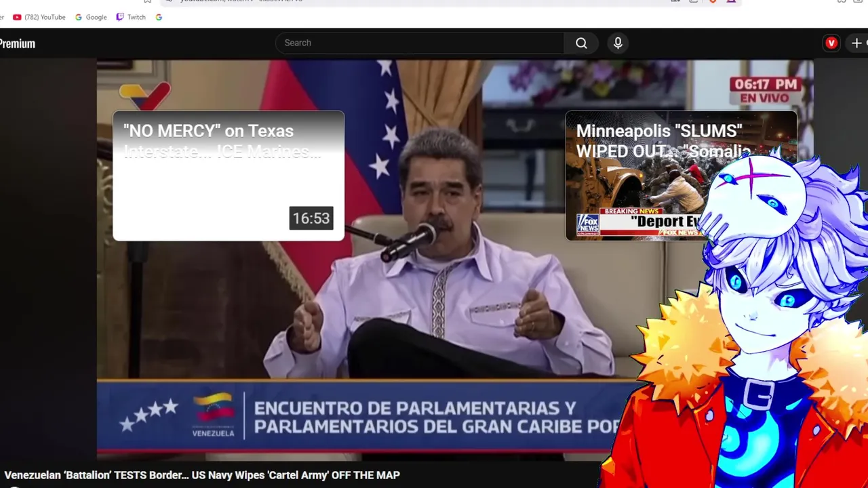Click the magnifier search button
868x488 pixels.
coord(581,43)
